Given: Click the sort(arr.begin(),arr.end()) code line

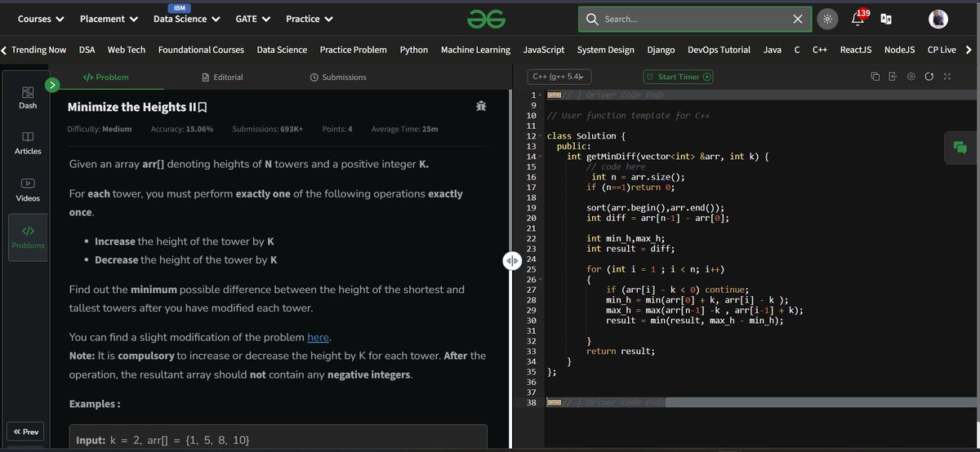Looking at the screenshot, I should 655,207.
